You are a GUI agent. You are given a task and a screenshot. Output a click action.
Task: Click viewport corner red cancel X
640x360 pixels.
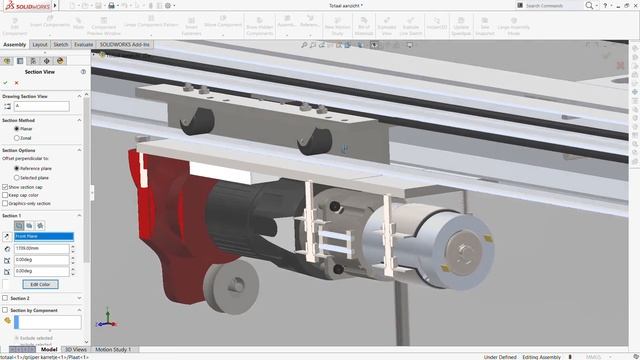click(x=620, y=65)
